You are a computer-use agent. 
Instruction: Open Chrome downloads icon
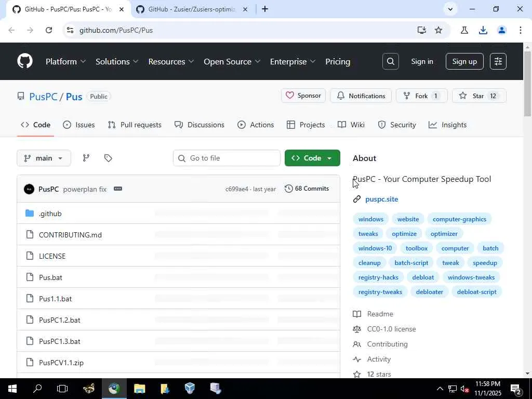pos(483,30)
